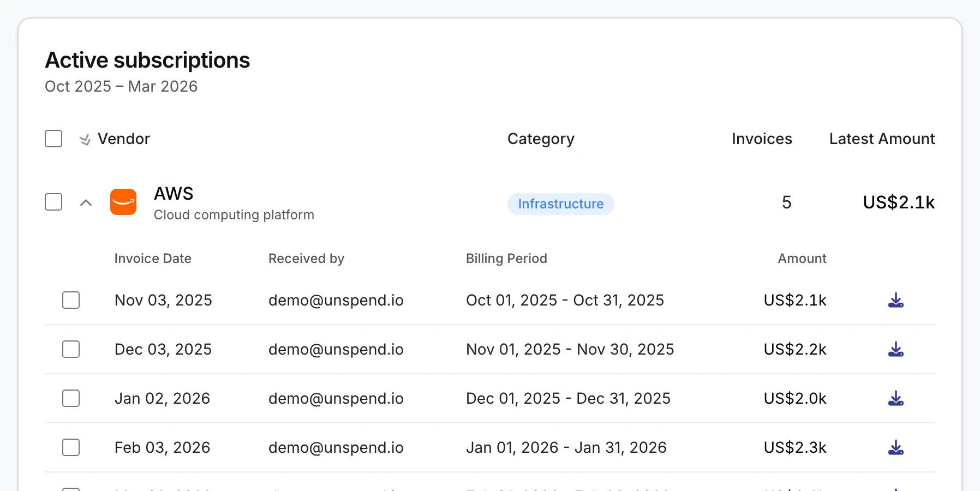Collapse the AWS invoice list
This screenshot has width=980, height=491.
[x=86, y=202]
